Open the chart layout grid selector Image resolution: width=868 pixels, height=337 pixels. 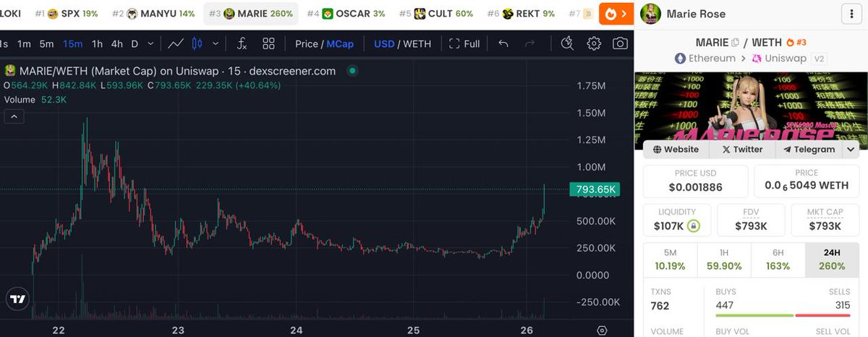[x=268, y=43]
